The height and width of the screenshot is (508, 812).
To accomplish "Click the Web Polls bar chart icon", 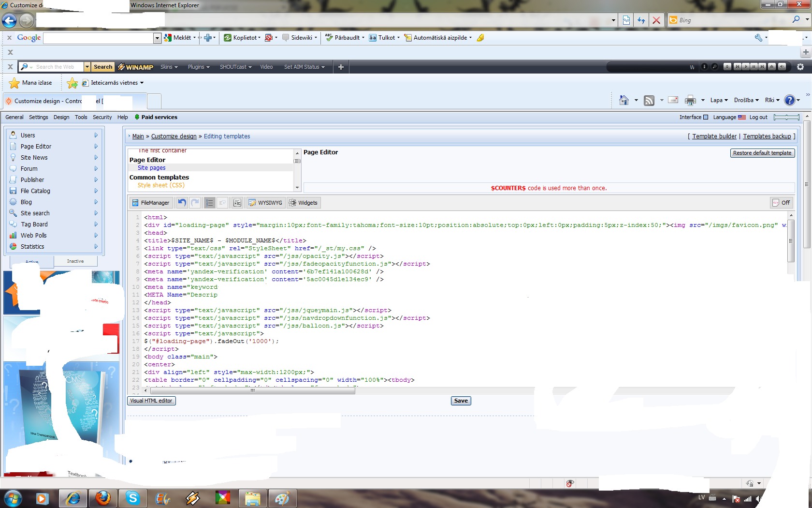I will pyautogui.click(x=13, y=235).
